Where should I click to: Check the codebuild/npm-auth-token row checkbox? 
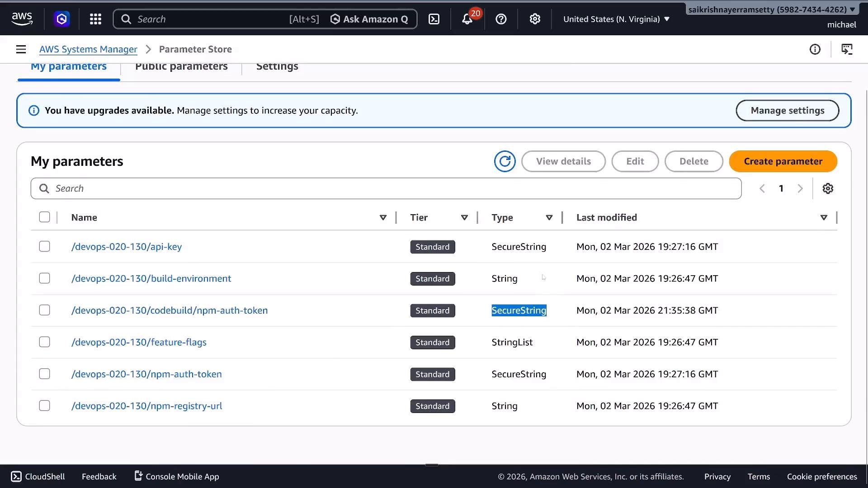(44, 310)
